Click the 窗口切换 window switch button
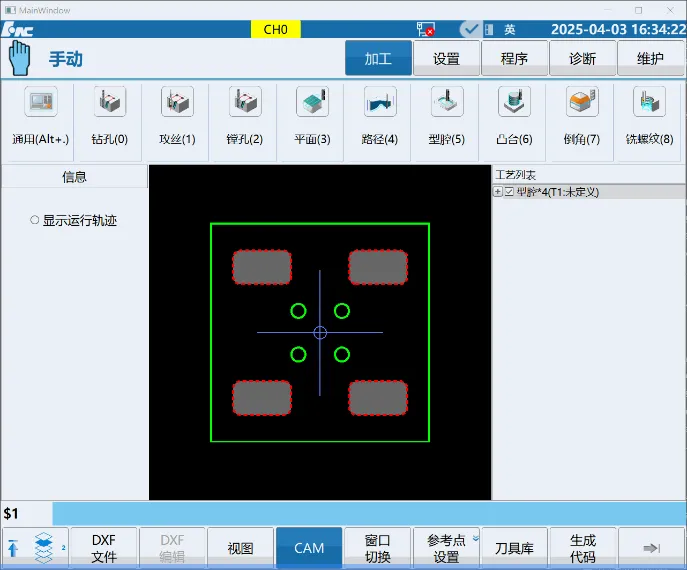This screenshot has height=570, width=688. [x=377, y=548]
